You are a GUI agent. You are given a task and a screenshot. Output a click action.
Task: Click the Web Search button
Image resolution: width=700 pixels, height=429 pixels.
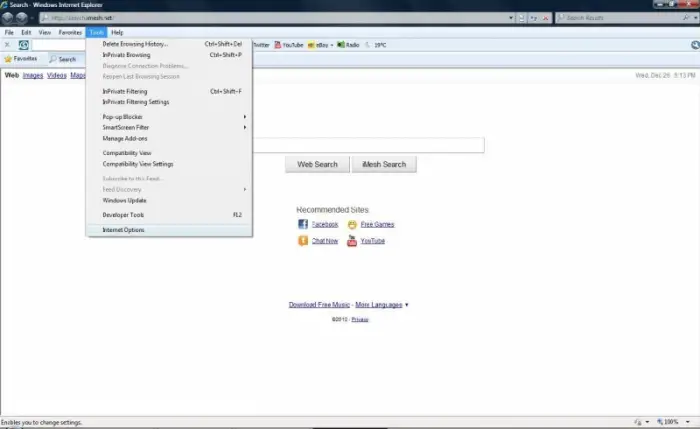click(317, 164)
